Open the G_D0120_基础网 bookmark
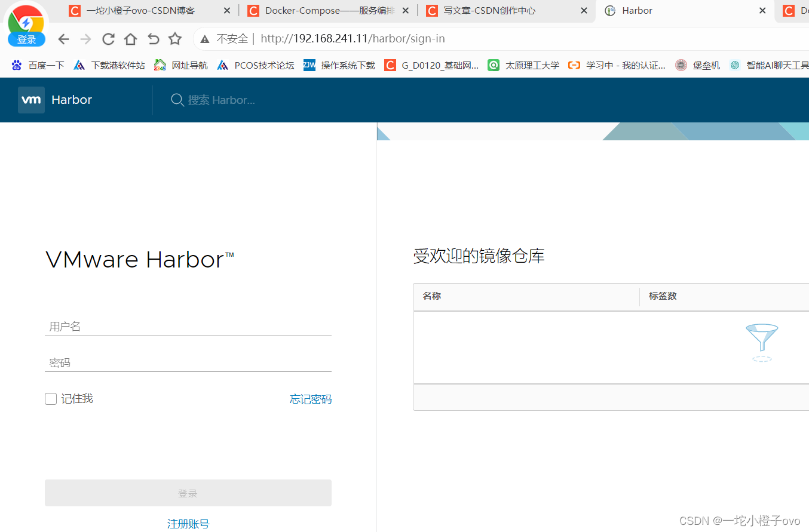Image resolution: width=809 pixels, height=532 pixels. click(x=431, y=65)
